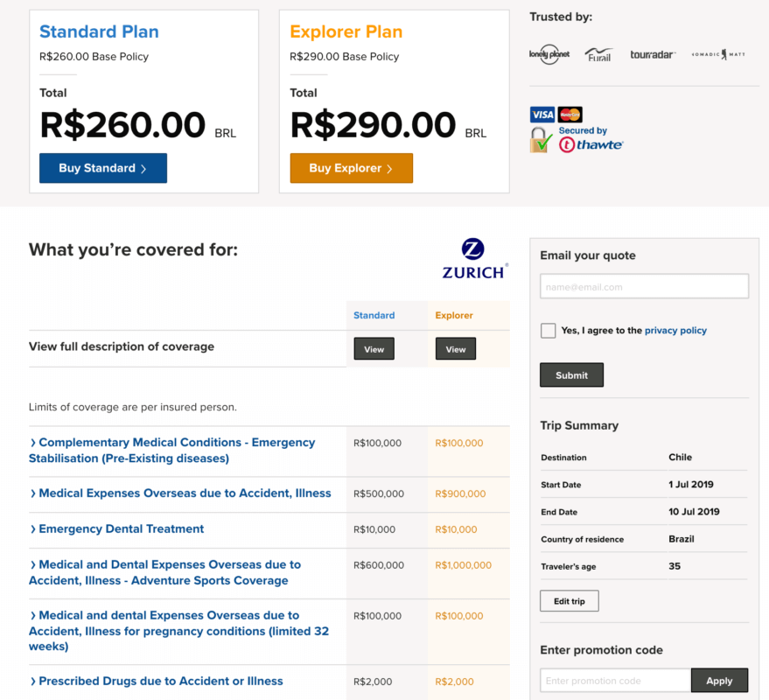Open the privacy policy link

[x=675, y=331]
